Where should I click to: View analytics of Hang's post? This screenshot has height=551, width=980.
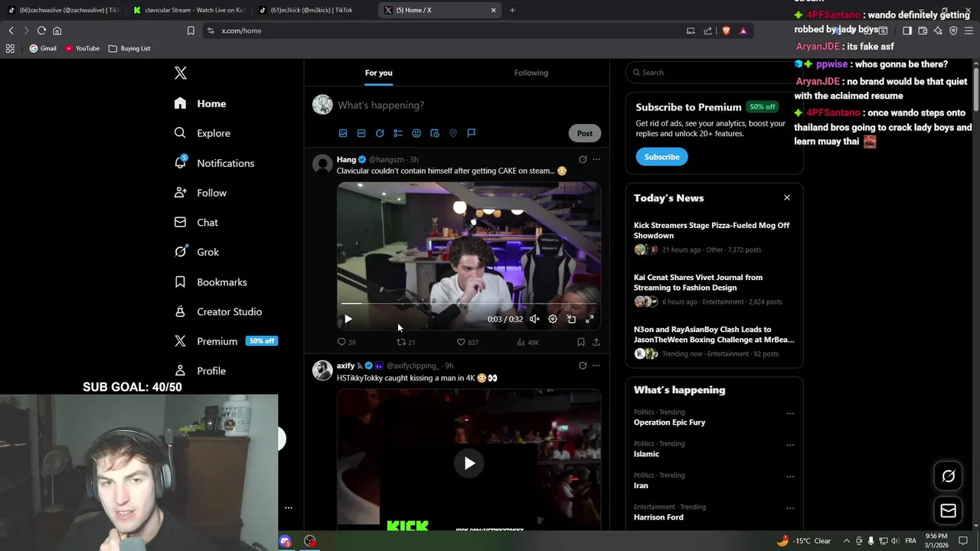pos(528,342)
